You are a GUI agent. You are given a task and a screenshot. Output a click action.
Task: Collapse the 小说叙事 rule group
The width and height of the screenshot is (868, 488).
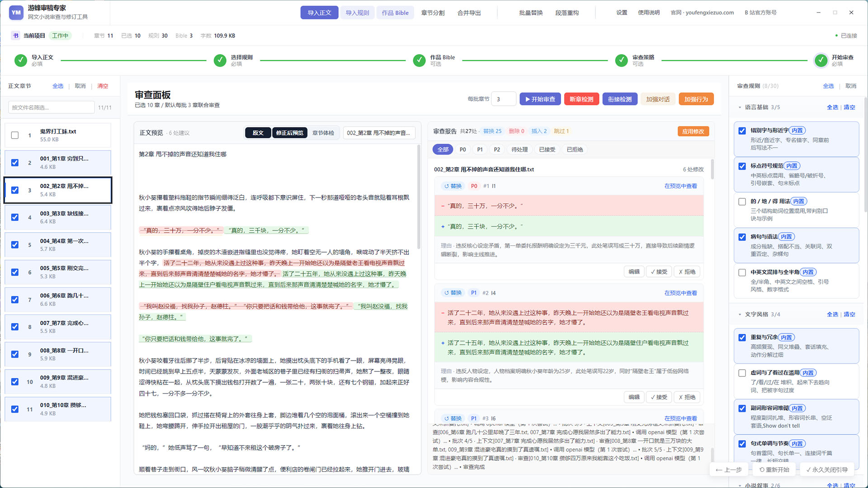click(x=740, y=485)
